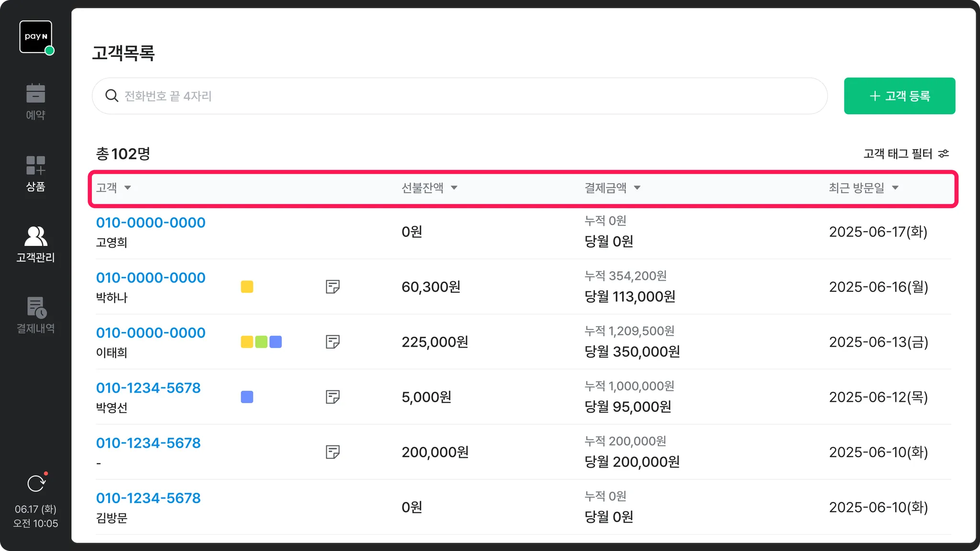The image size is (980, 551).
Task: Click the payN logo icon
Action: (x=36, y=37)
